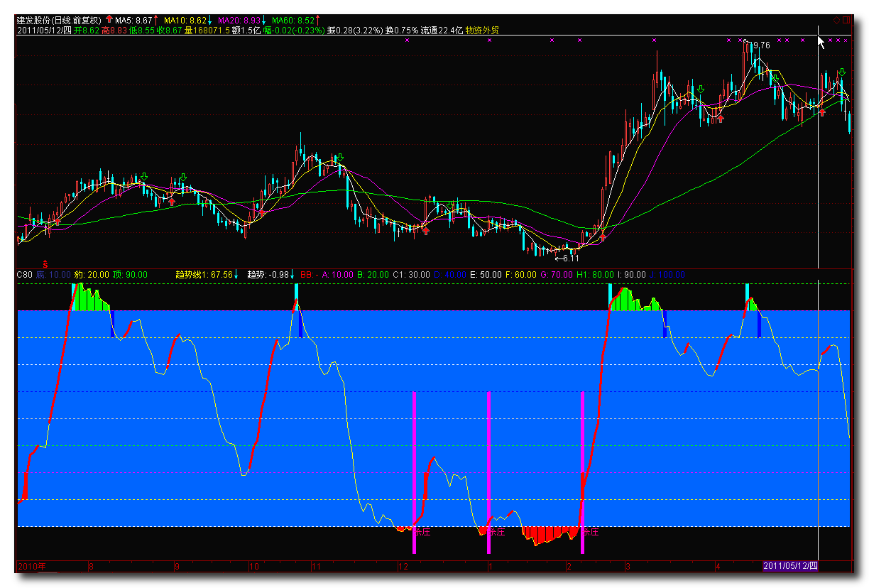
Task: Click the 趋势: -0.98 value
Action: [267, 274]
